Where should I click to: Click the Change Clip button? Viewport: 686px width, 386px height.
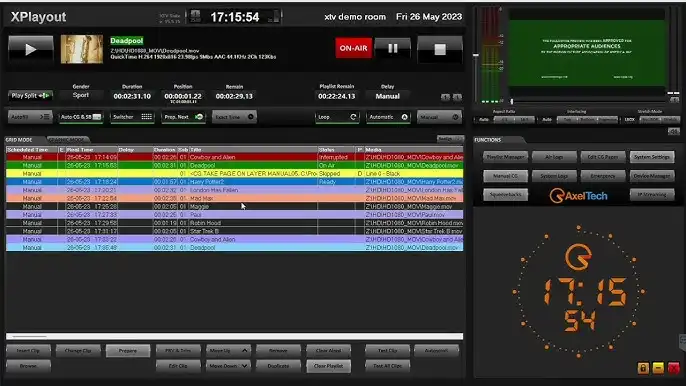78,351
